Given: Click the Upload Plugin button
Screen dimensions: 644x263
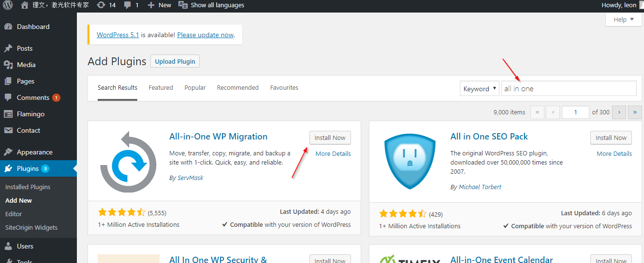Looking at the screenshot, I should [x=175, y=61].
